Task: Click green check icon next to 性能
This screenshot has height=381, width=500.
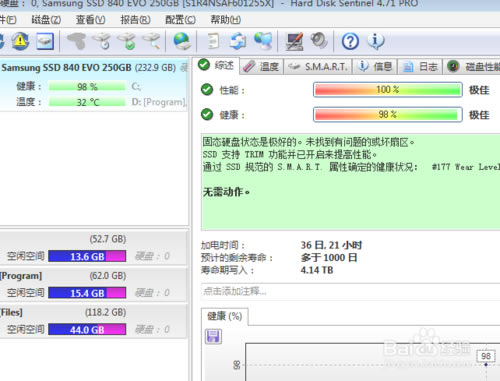Action: (207, 90)
